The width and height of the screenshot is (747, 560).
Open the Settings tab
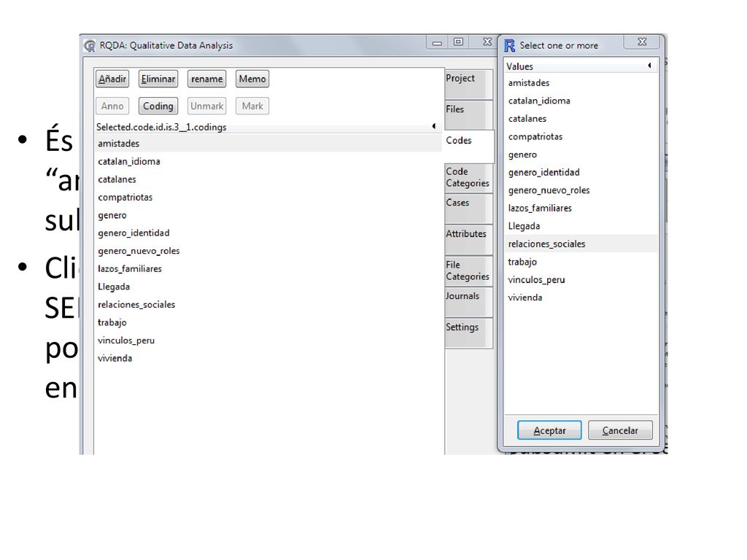[468, 333]
